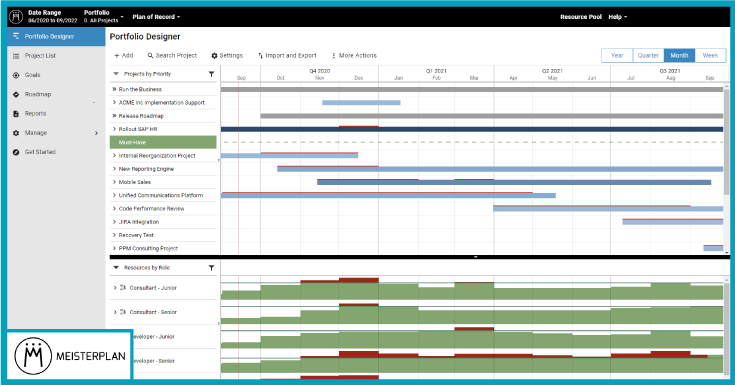This screenshot has height=385, width=735.
Task: Click the horizontal splitter handle between panes
Action: point(475,257)
